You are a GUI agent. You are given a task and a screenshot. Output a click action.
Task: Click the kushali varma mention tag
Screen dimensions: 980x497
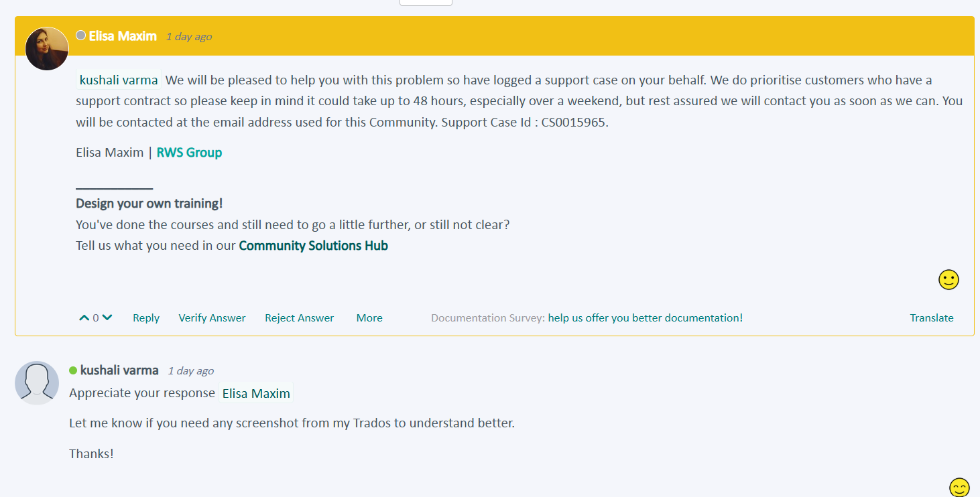click(118, 79)
